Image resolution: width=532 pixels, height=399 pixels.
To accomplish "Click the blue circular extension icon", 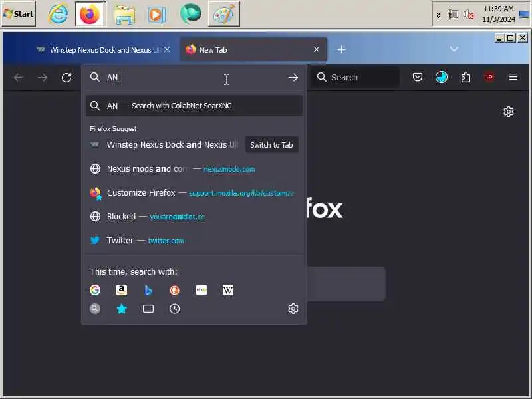I will tap(442, 77).
